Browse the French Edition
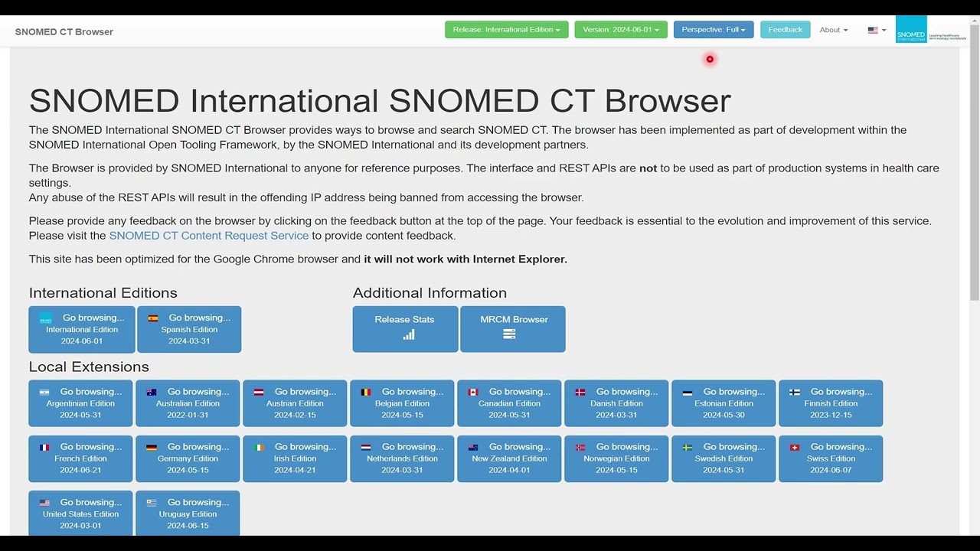 click(x=80, y=459)
